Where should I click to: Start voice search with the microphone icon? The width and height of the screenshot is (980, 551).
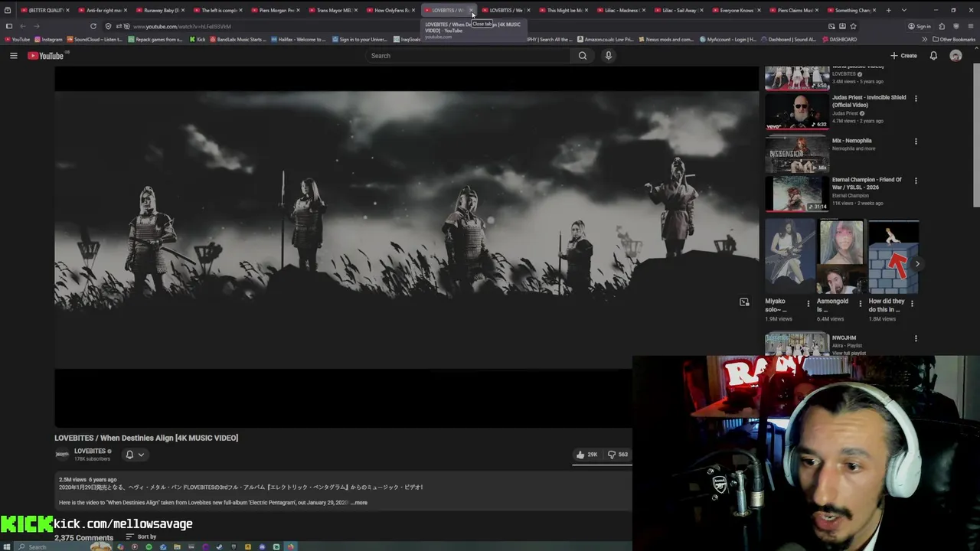click(x=609, y=56)
